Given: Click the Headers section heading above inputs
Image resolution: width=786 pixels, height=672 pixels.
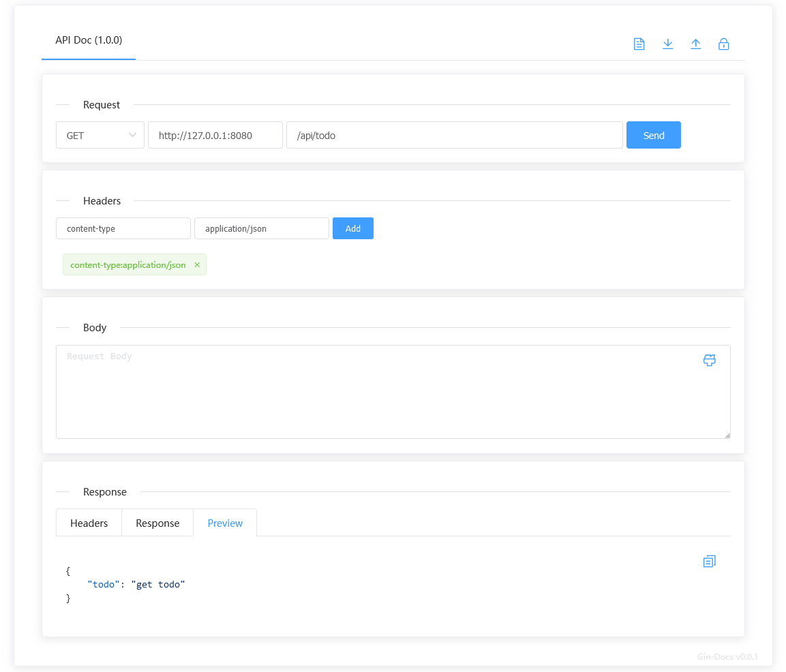Looking at the screenshot, I should 102,201.
